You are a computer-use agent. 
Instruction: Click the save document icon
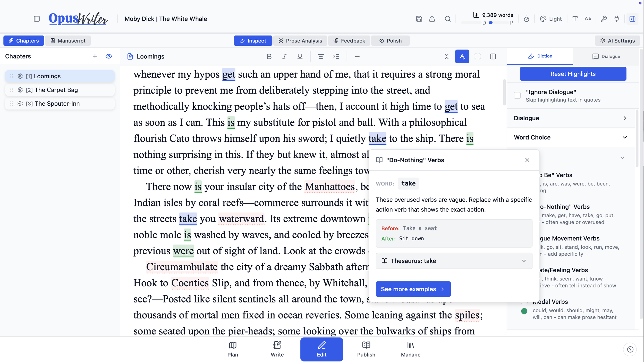tap(419, 19)
